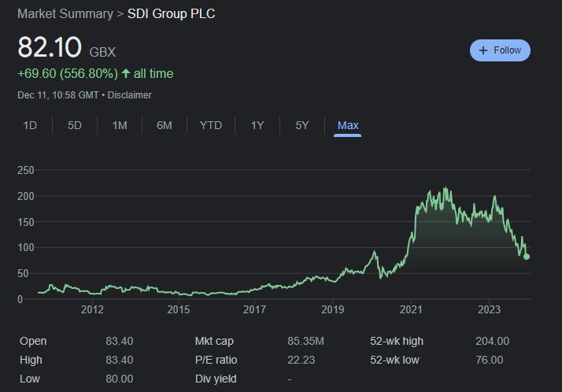Click the 2017 x-axis label
The width and height of the screenshot is (562, 392).
coord(254,309)
